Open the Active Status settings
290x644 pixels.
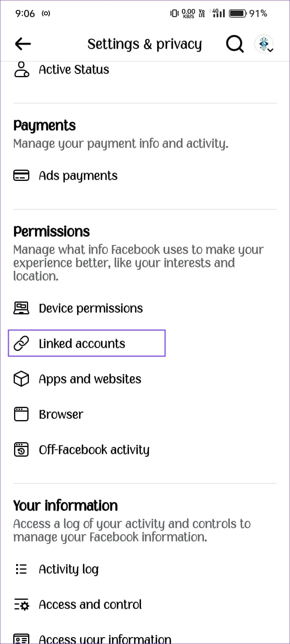pyautogui.click(x=74, y=69)
